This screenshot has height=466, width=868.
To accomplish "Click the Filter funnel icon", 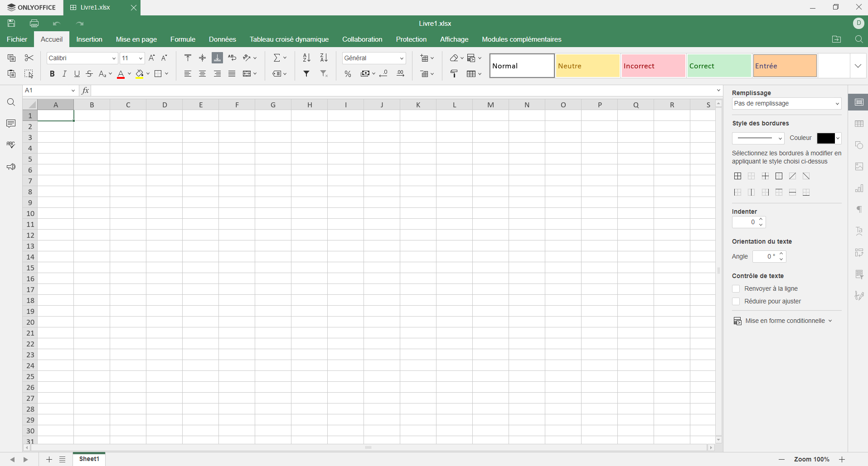I will pyautogui.click(x=307, y=74).
